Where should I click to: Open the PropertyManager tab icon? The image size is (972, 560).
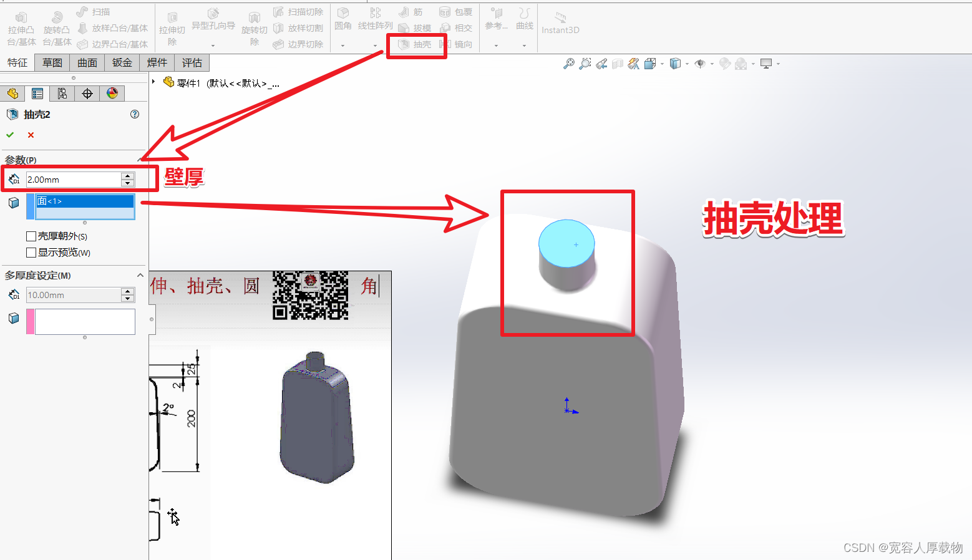pos(37,94)
